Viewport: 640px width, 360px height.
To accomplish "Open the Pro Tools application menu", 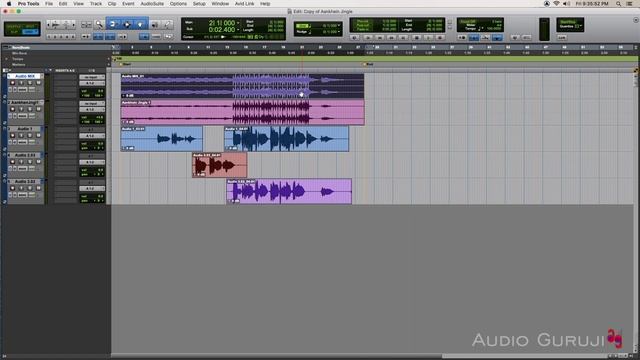I will pyautogui.click(x=28, y=4).
